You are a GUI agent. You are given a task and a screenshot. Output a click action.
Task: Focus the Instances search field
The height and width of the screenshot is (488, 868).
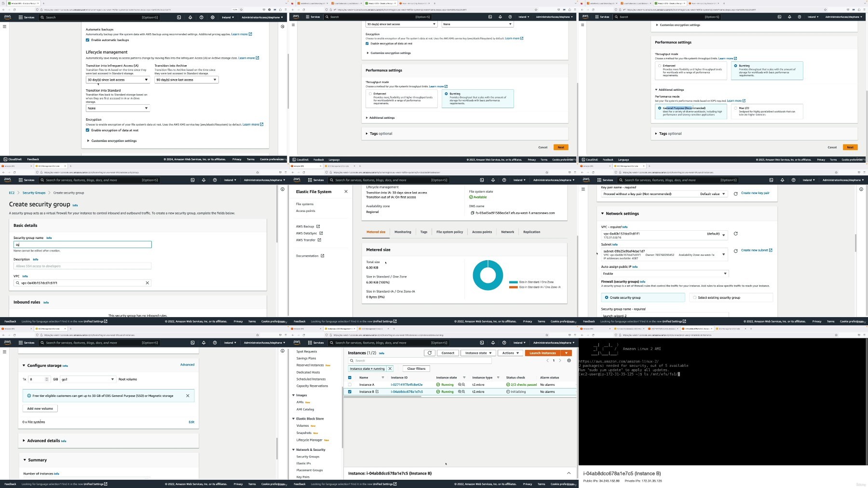coord(420,361)
